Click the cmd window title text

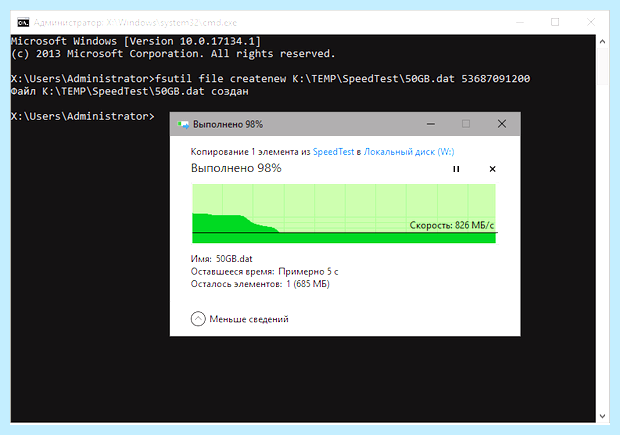(135, 23)
